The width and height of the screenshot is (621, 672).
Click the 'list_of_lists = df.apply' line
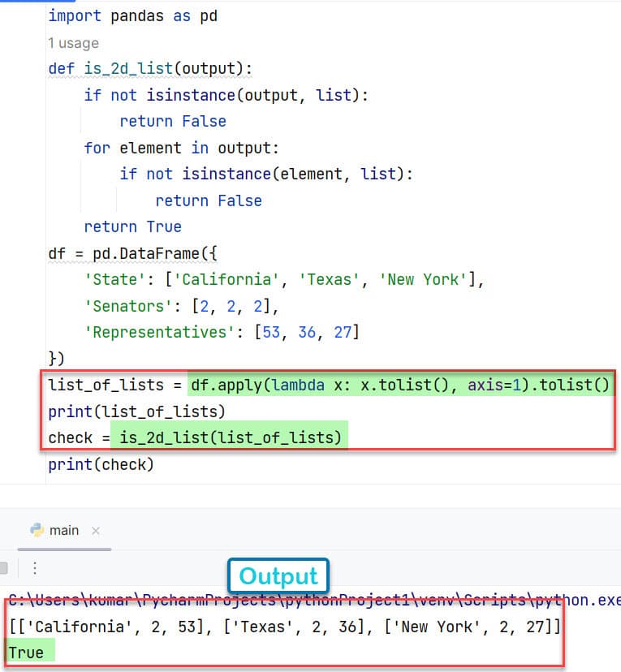pos(328,385)
